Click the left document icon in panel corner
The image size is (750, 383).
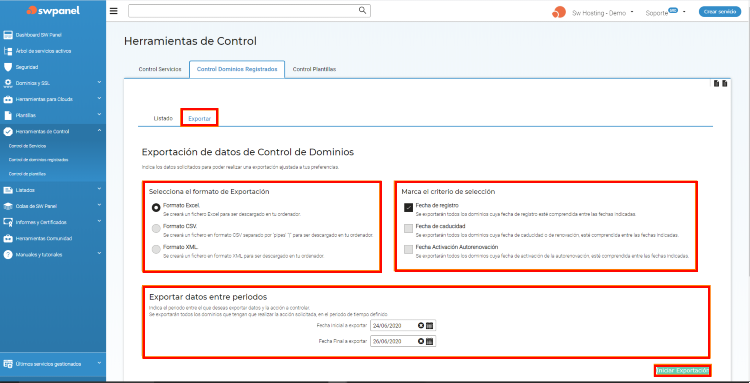(x=716, y=84)
